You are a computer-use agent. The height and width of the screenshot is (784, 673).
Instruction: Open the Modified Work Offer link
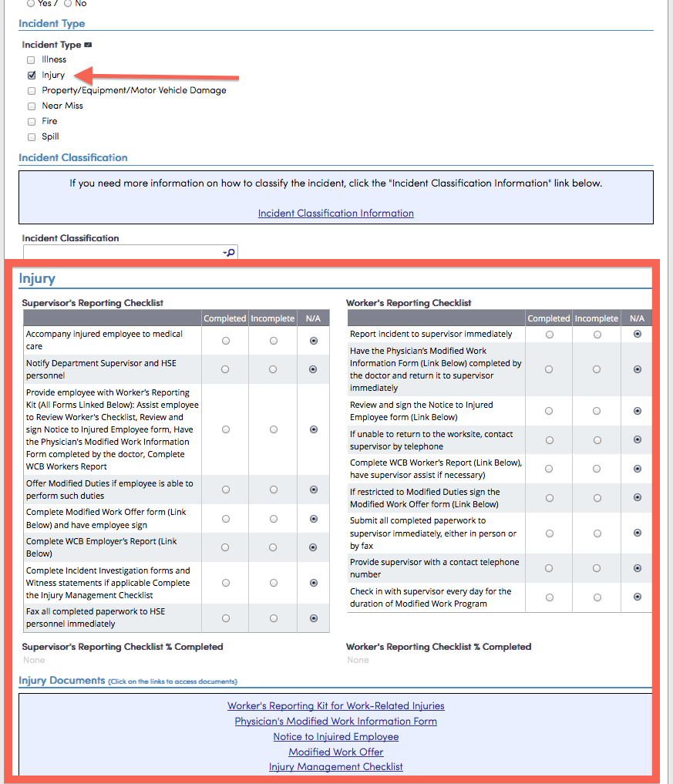[x=336, y=752]
